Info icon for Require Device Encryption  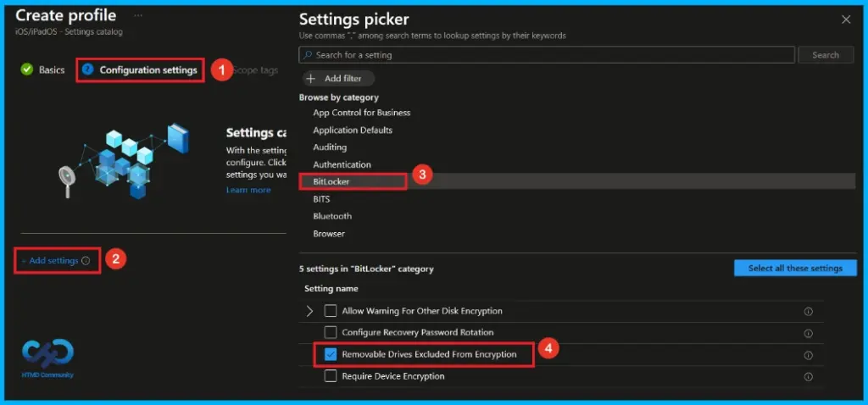click(808, 377)
